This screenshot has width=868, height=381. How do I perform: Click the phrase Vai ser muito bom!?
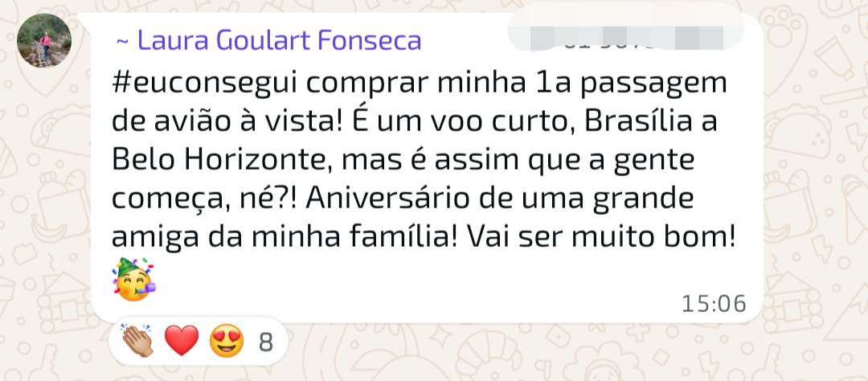pyautogui.click(x=601, y=236)
